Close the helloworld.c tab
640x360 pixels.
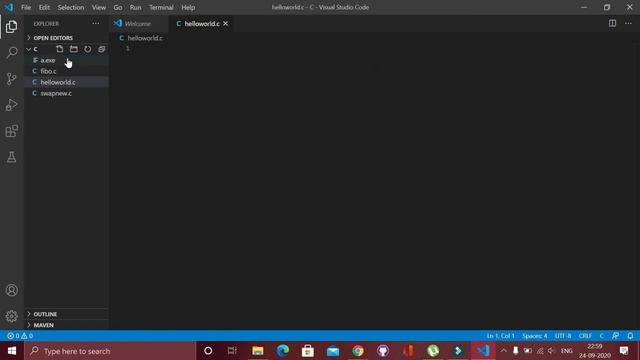[x=226, y=24]
